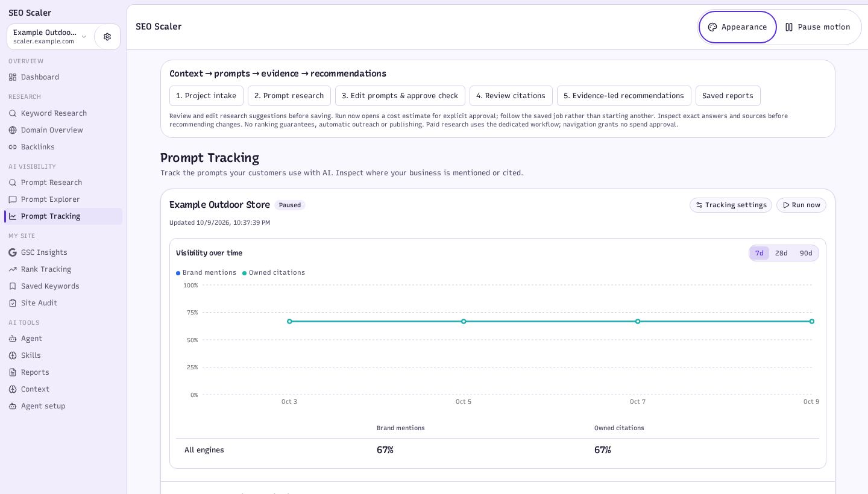Expand the Example Outdoor project switcher

coord(51,37)
